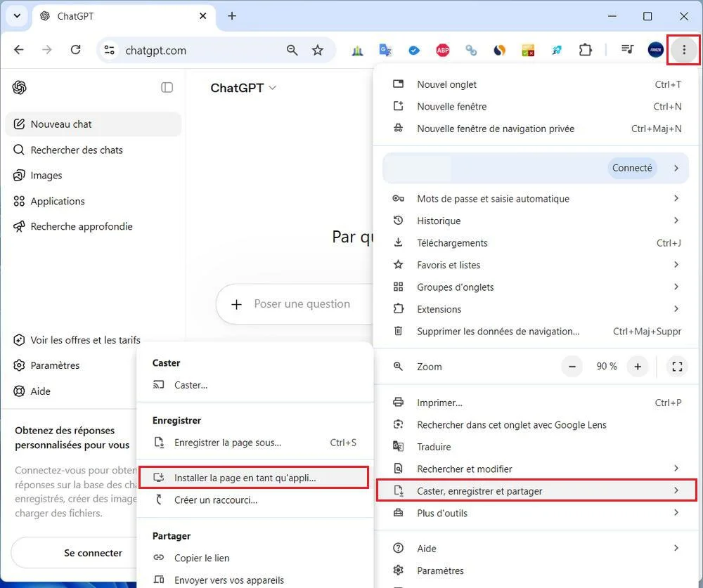Start a Nouveau chat in the sidebar

[93, 124]
